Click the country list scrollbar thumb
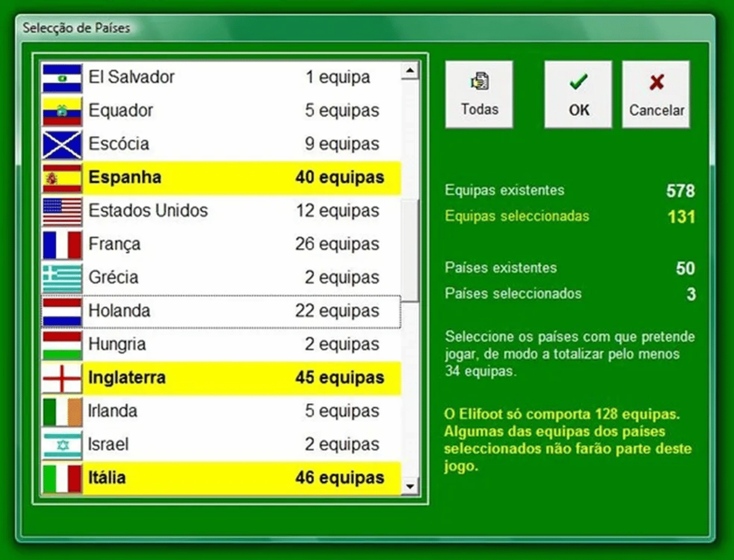Screen dimensions: 734x560 point(410,250)
